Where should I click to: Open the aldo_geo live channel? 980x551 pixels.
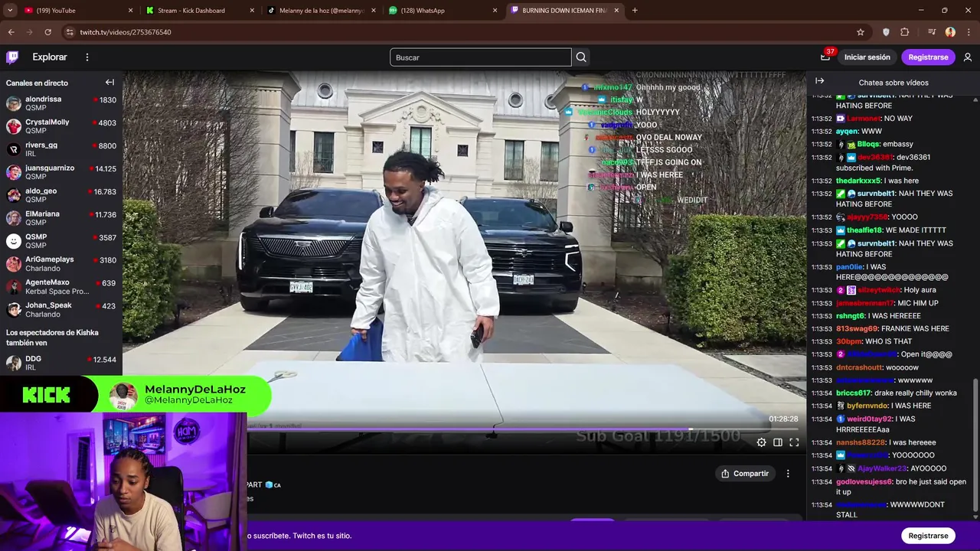(61, 195)
